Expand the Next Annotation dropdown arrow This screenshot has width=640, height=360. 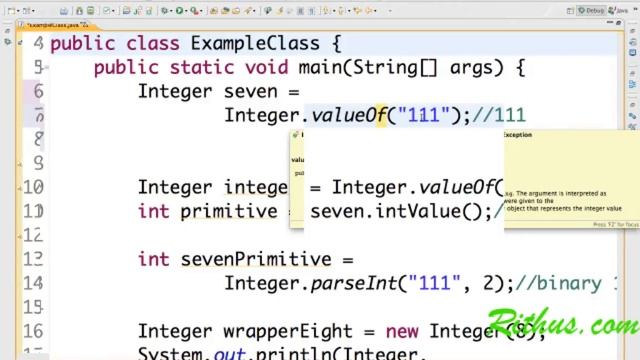(x=333, y=11)
